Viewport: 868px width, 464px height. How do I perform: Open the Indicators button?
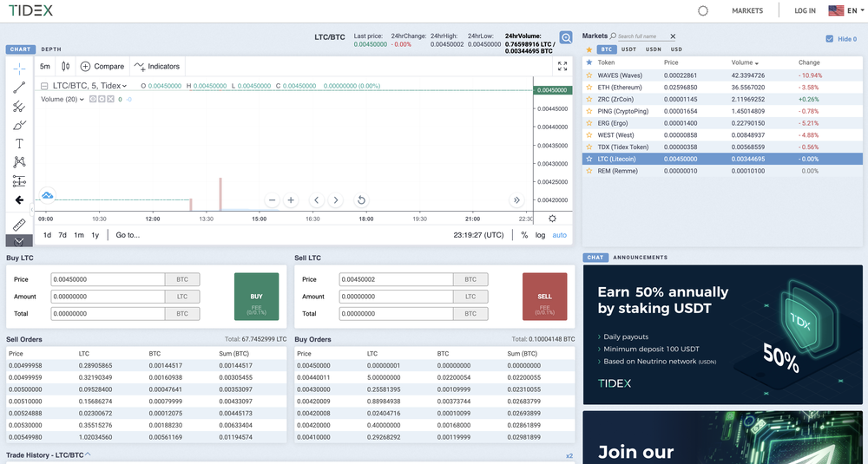click(157, 67)
